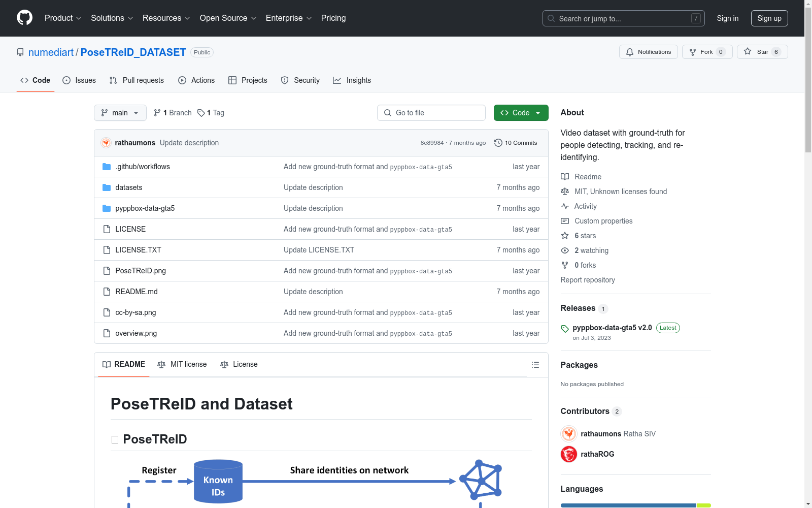Screen dimensions: 812x508
Task: Select the License tab in README panel
Action: pos(239,364)
